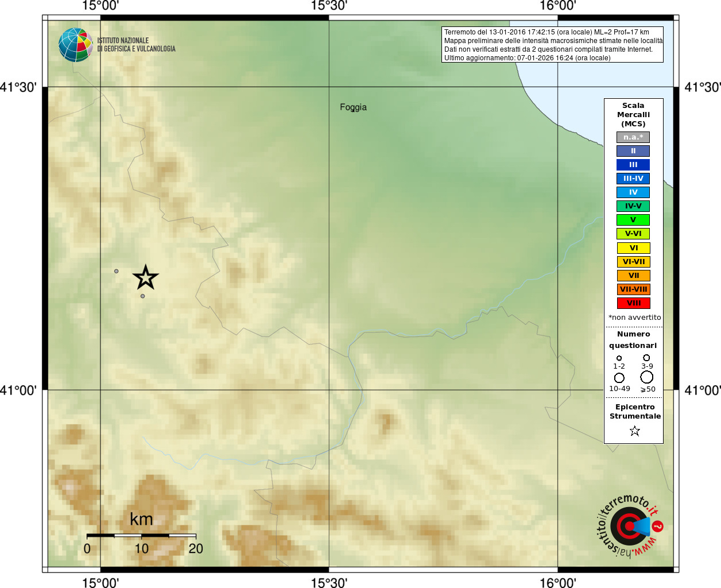The height and width of the screenshot is (588, 721).
Task: Select the VII-VIII intensity swatch
Action: click(633, 289)
